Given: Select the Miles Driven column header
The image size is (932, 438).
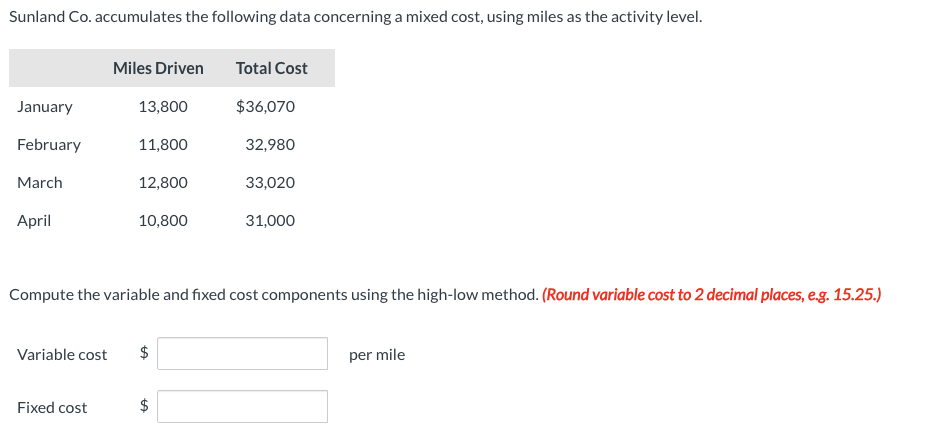Looking at the screenshot, I should (158, 68).
